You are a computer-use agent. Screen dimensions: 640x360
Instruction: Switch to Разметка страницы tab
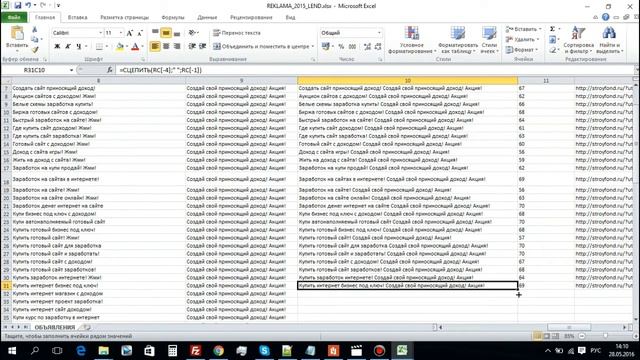tap(124, 18)
